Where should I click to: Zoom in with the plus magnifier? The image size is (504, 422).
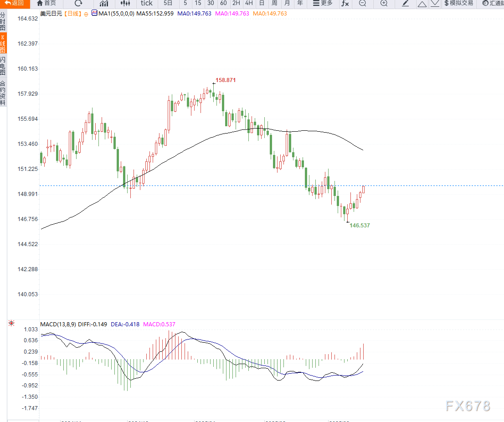click(x=384, y=3)
